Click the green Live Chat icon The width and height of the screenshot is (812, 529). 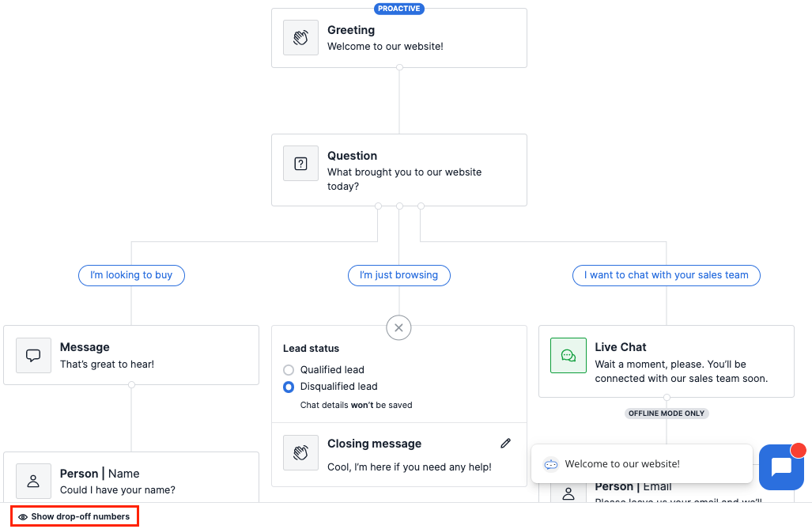point(568,355)
